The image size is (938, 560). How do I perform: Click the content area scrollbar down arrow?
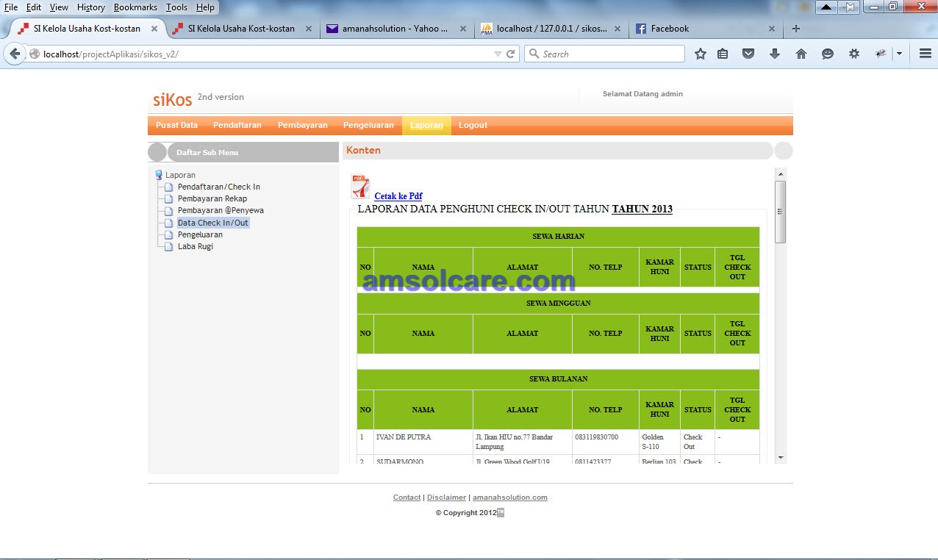[x=781, y=458]
